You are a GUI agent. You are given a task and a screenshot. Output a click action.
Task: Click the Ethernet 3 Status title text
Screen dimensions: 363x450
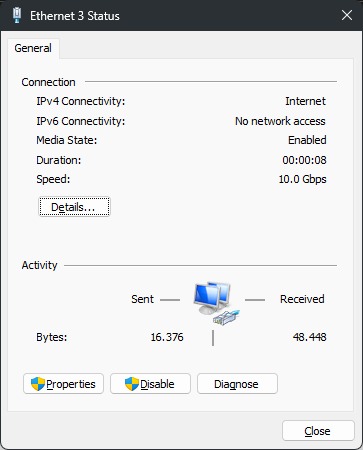[75, 16]
